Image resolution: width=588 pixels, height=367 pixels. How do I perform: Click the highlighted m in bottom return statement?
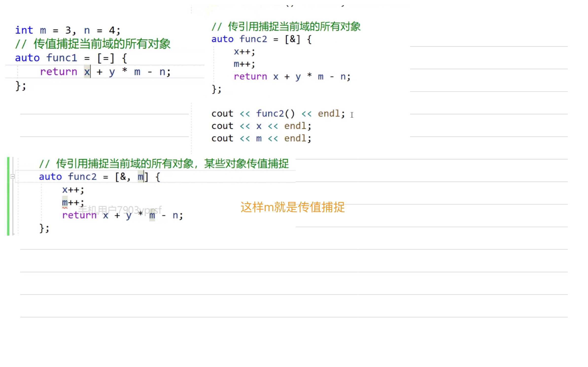pos(152,215)
